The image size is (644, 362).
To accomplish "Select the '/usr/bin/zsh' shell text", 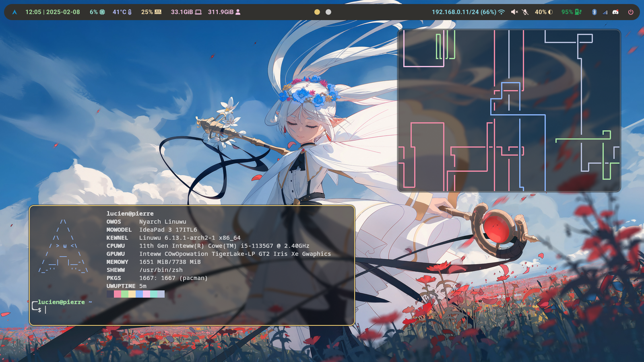I will pos(161,270).
